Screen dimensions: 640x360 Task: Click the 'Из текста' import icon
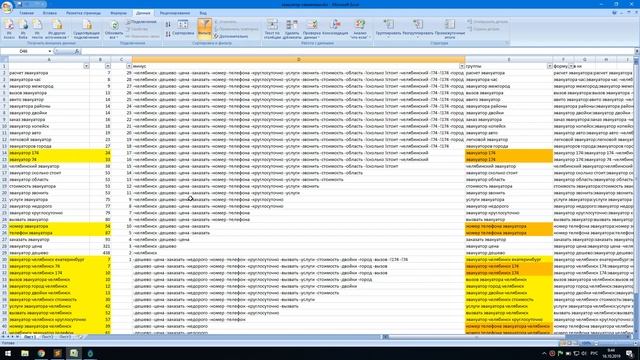pos(37,29)
